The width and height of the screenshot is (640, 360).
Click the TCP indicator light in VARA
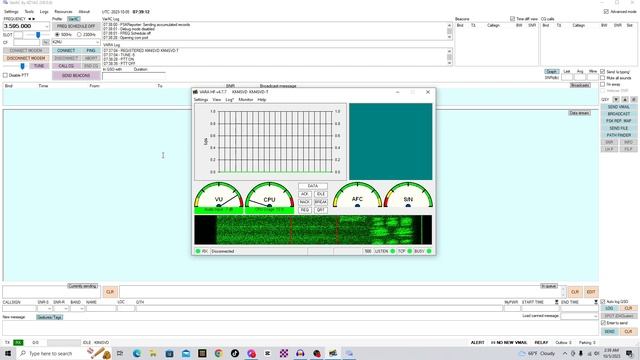point(409,251)
